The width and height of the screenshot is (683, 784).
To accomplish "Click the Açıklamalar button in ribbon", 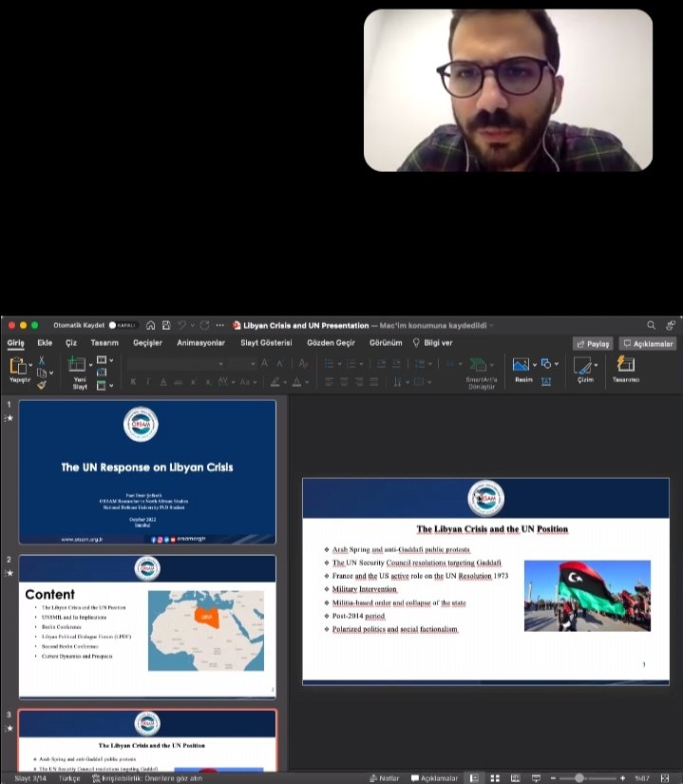I will (x=648, y=343).
